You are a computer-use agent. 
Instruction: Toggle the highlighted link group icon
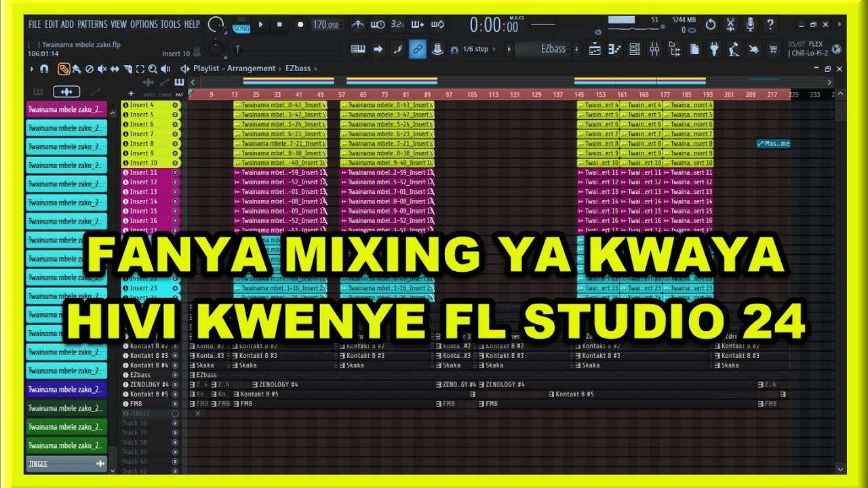click(x=418, y=49)
